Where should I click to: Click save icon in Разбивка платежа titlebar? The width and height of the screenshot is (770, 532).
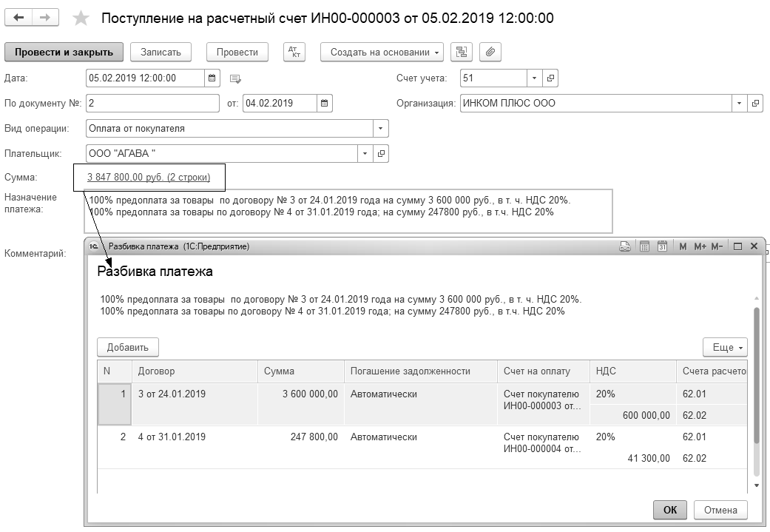pos(624,246)
